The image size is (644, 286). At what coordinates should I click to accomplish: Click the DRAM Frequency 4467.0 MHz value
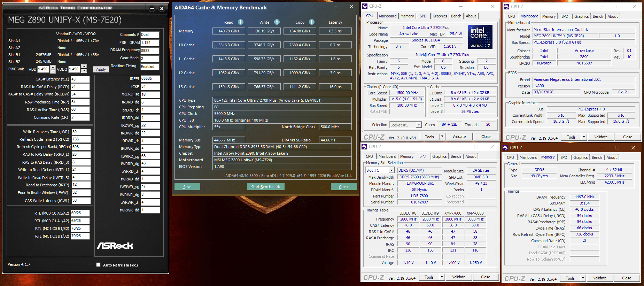[x=584, y=197]
